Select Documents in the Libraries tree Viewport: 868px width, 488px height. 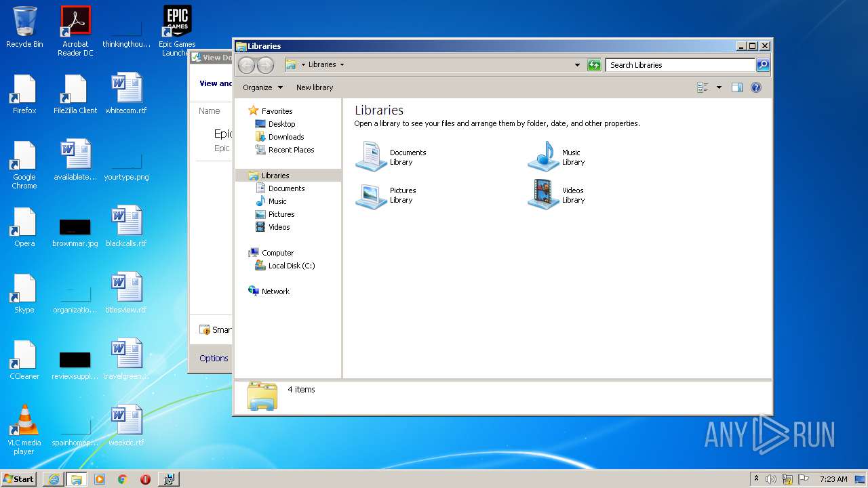[286, 188]
